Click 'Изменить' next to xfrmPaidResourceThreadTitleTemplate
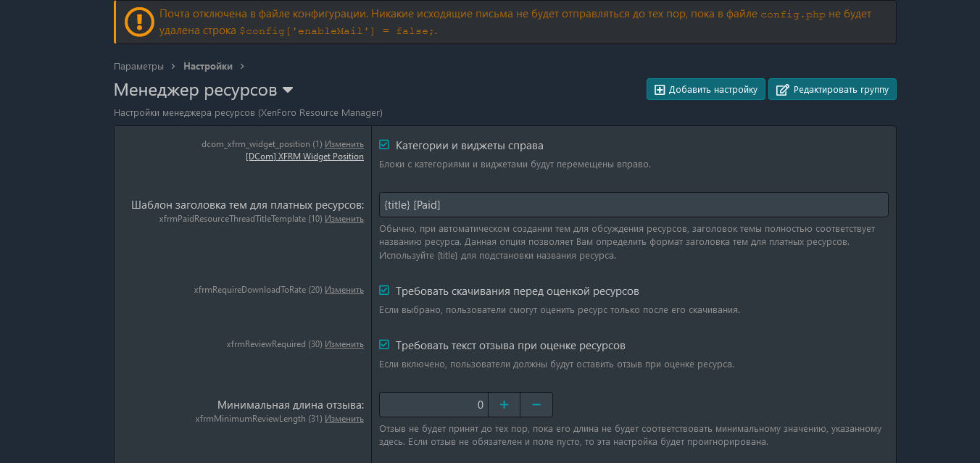Image resolution: width=980 pixels, height=463 pixels. coord(344,219)
